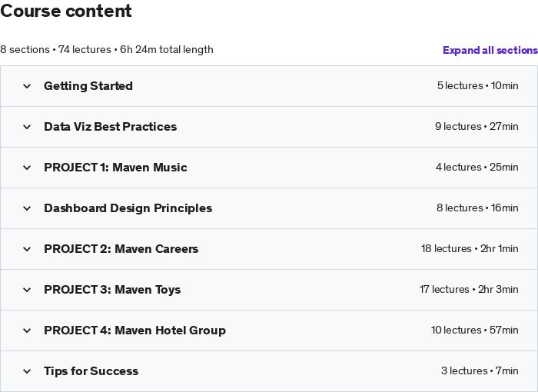Screen dimensions: 538x392
Task: Expand all sections of the course
Action: coord(490,50)
